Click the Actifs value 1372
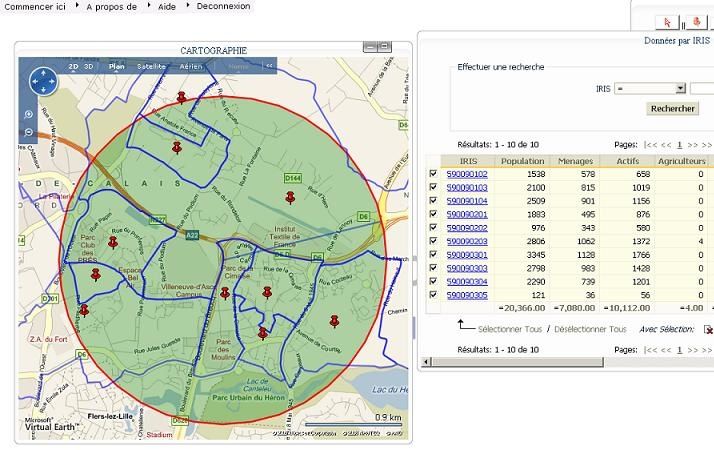Viewport: 714px width, 450px height. (x=641, y=241)
